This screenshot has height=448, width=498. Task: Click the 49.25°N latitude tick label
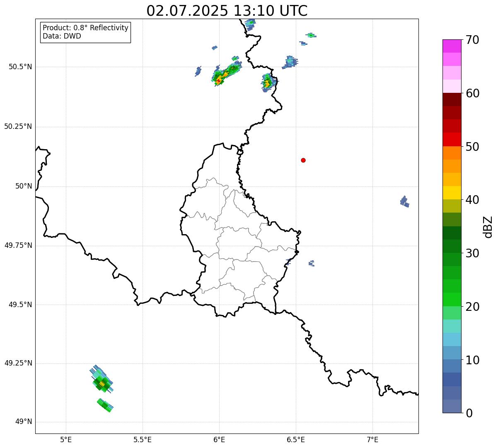18,363
